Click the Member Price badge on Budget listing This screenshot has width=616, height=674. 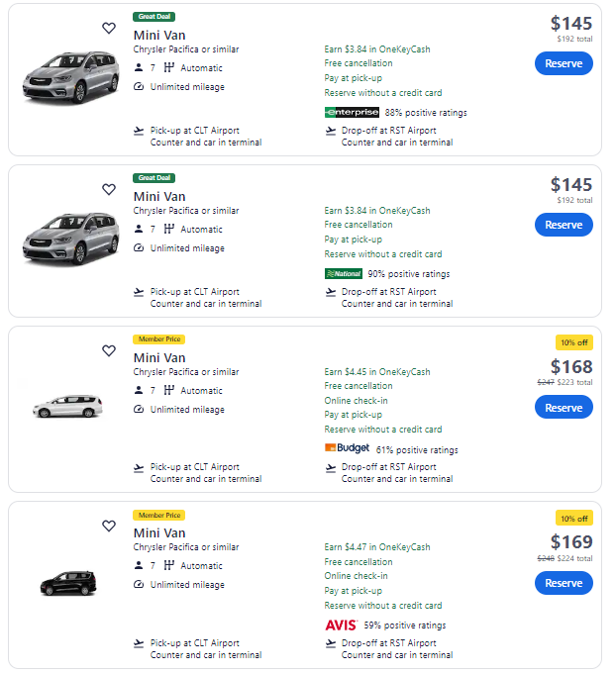[158, 339]
